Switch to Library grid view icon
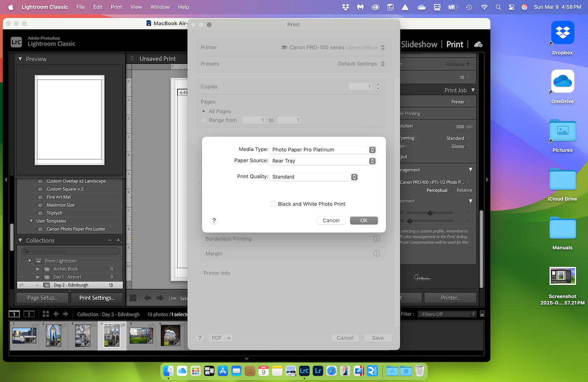 [x=46, y=314]
